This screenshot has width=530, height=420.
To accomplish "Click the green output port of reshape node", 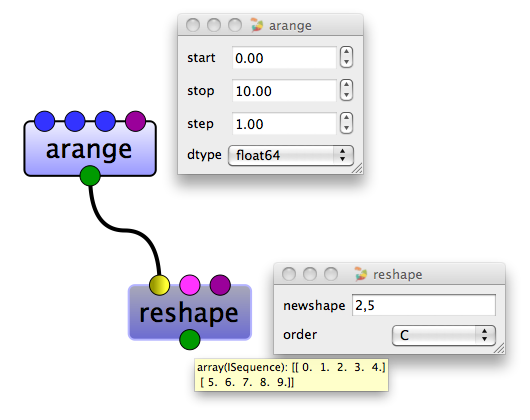I will tap(190, 340).
